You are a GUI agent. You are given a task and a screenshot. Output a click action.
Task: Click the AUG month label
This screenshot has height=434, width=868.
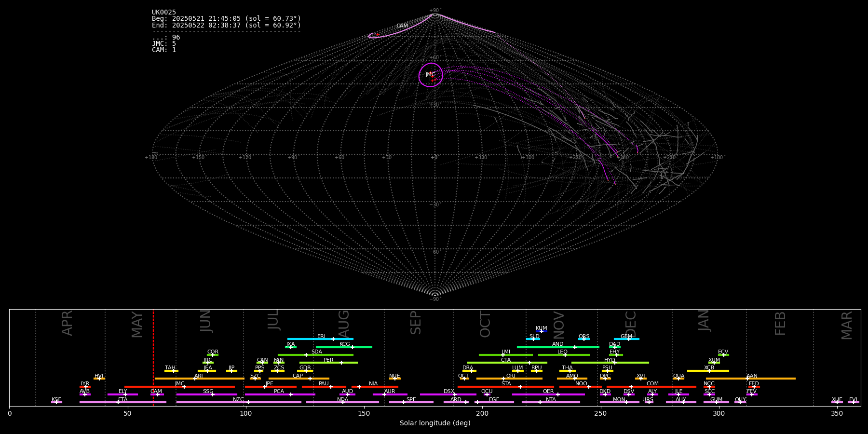pos(344,324)
